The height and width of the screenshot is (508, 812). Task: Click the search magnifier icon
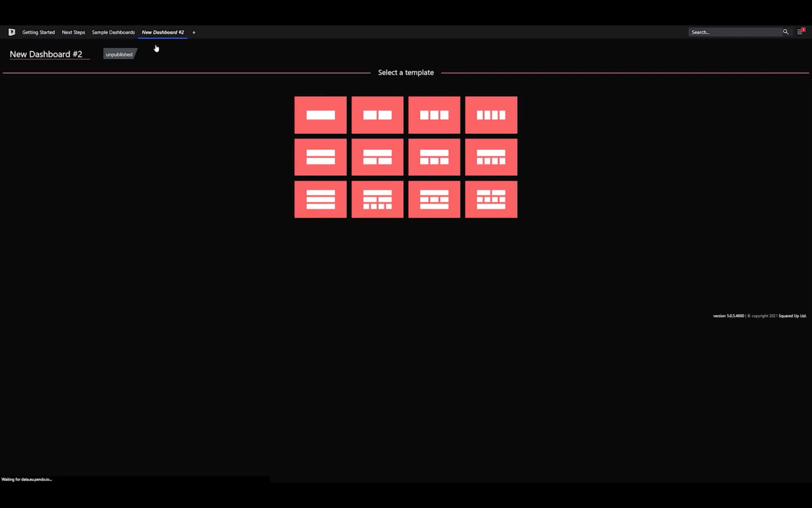tap(785, 32)
